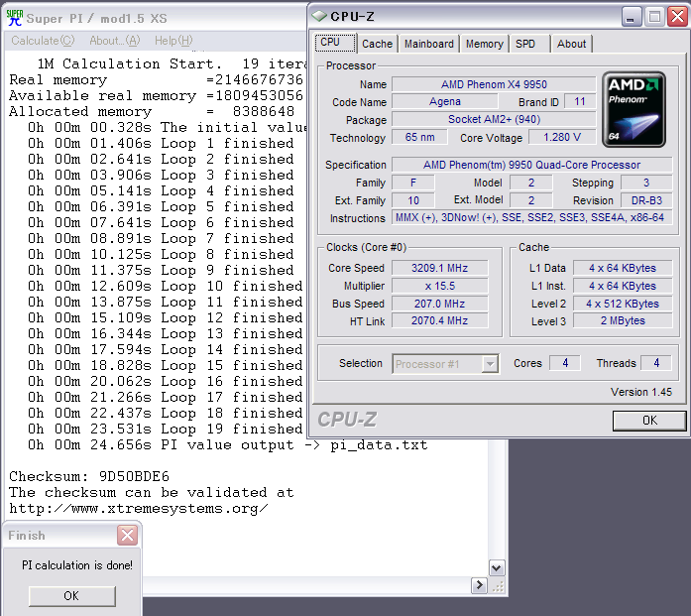Click the CPU-Z title bar icon
Image resolution: width=691 pixels, height=616 pixels.
319,16
